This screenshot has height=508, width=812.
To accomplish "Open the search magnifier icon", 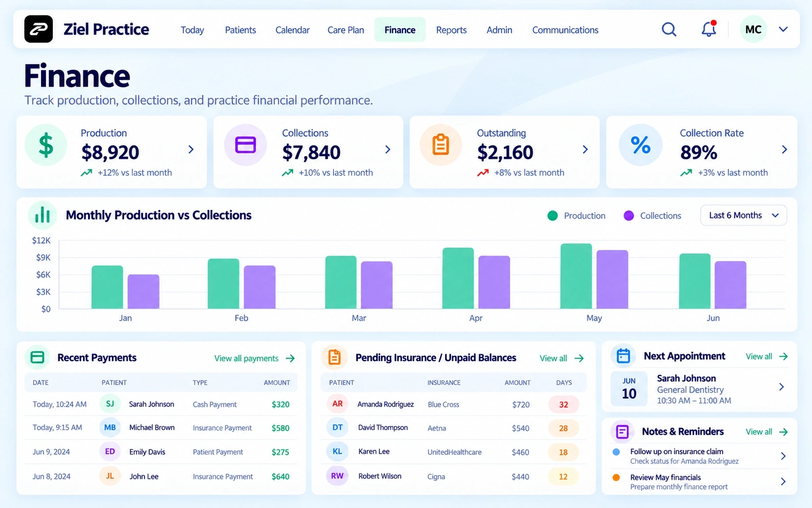I will pyautogui.click(x=669, y=29).
